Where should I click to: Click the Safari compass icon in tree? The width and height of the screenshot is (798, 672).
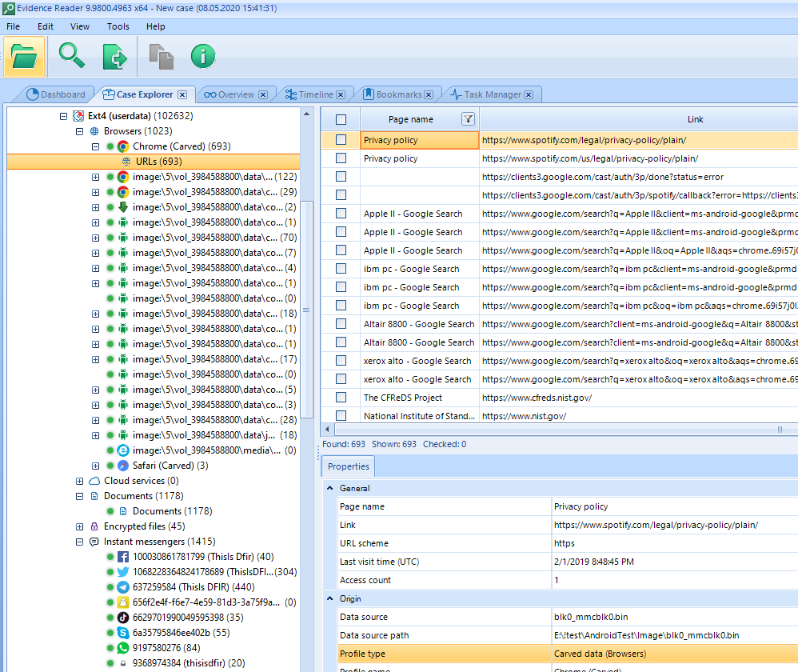122,466
